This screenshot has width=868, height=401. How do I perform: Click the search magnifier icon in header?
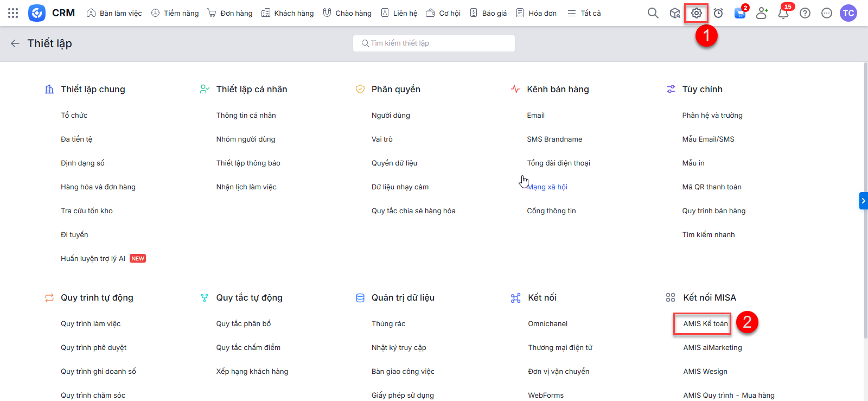(x=653, y=13)
